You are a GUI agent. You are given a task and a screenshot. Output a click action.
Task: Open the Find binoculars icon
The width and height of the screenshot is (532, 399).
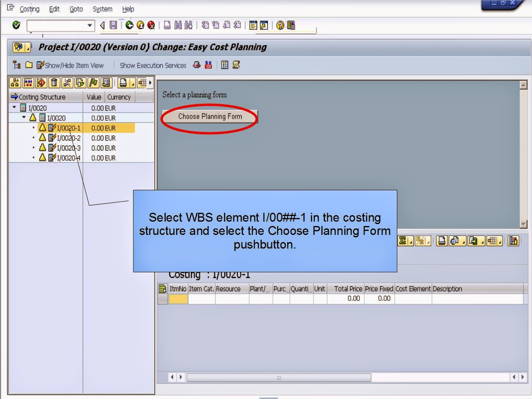(x=179, y=25)
